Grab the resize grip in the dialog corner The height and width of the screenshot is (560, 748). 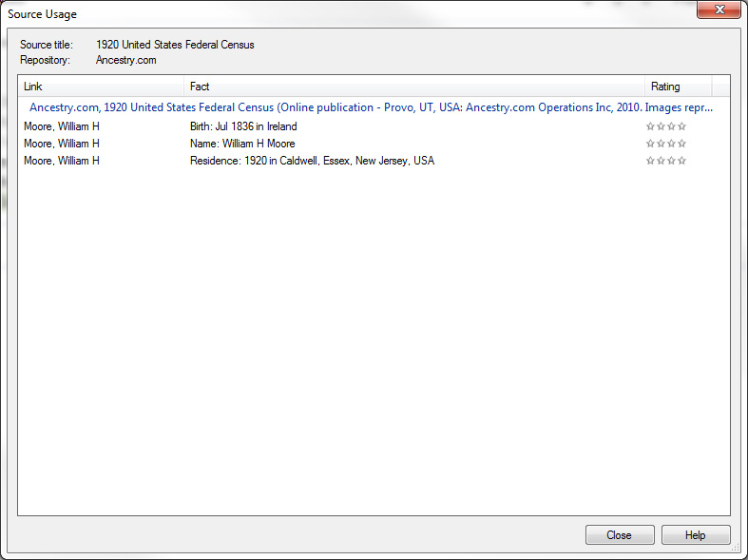(736, 548)
